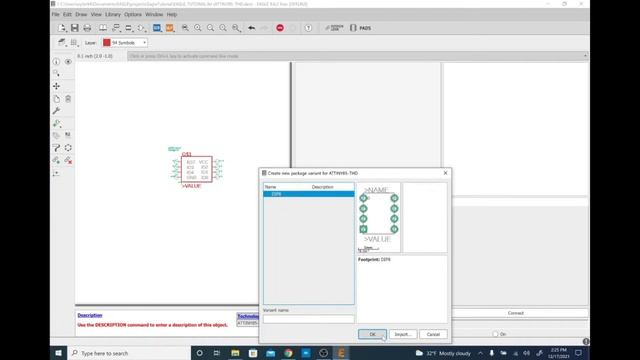Screen dimensions: 640x360
Task: Click the orange board editor icon
Action: tap(170, 28)
